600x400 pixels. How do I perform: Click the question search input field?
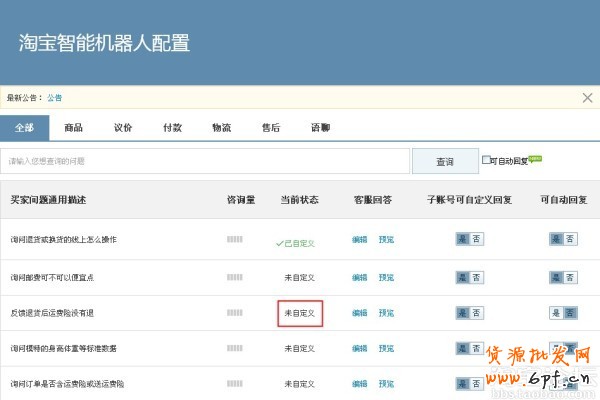pos(207,161)
